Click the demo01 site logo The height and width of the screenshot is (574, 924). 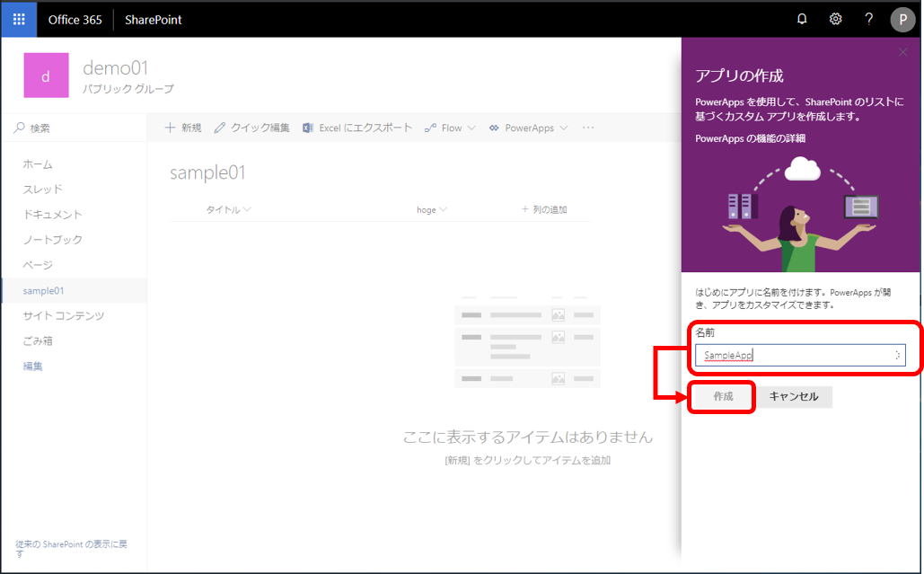coord(46,75)
